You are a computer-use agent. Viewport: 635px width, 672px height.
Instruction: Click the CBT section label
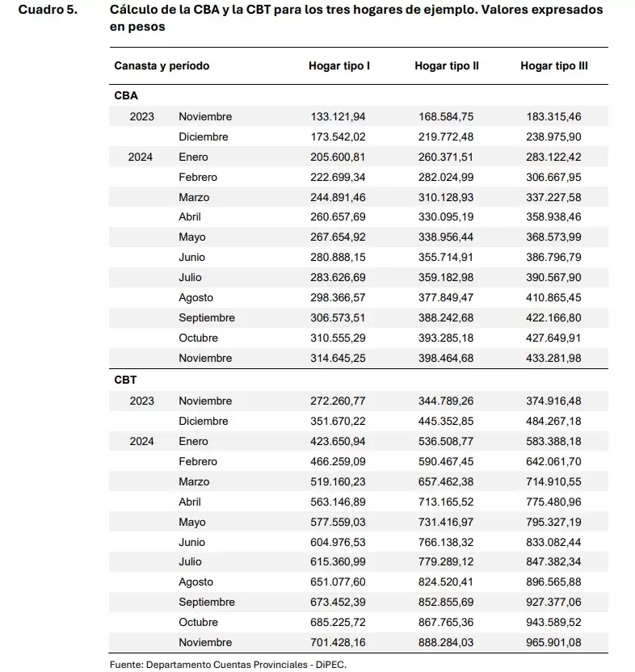click(125, 380)
